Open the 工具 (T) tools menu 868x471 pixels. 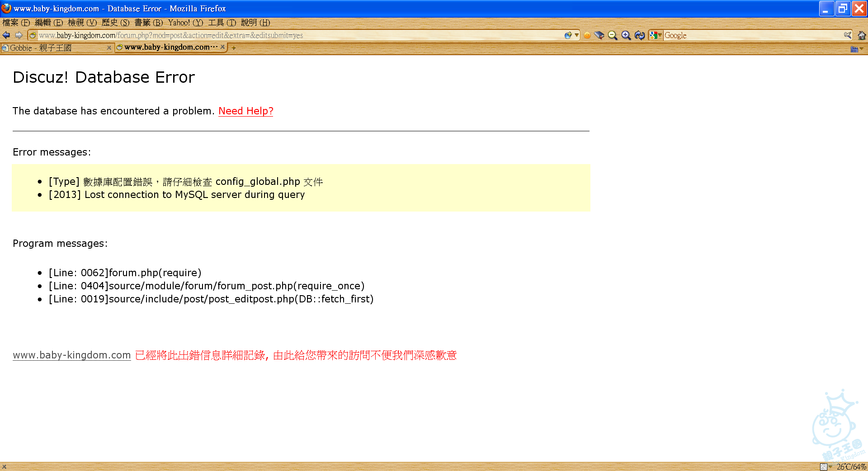(x=222, y=23)
